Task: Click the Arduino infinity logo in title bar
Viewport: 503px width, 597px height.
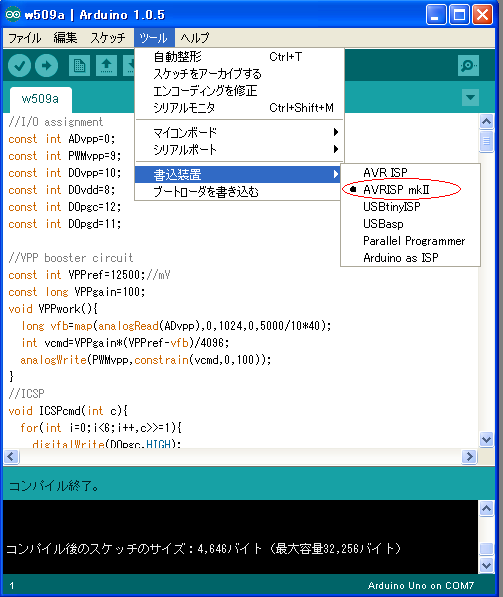Action: click(13, 14)
